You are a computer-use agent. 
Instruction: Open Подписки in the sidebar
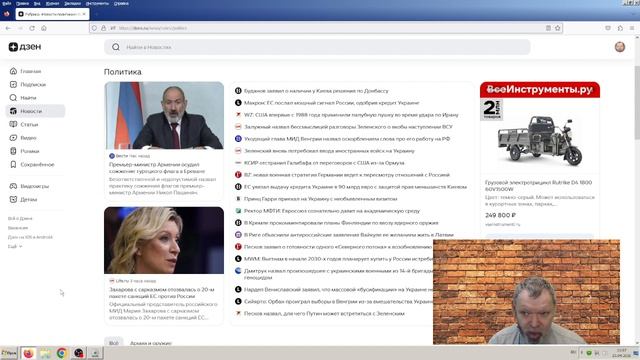pos(27,84)
